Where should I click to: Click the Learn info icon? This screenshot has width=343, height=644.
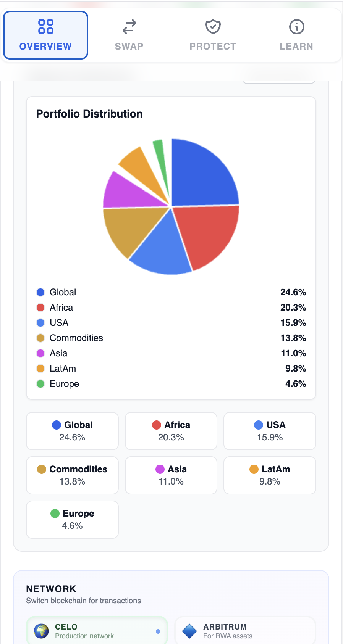pyautogui.click(x=296, y=27)
